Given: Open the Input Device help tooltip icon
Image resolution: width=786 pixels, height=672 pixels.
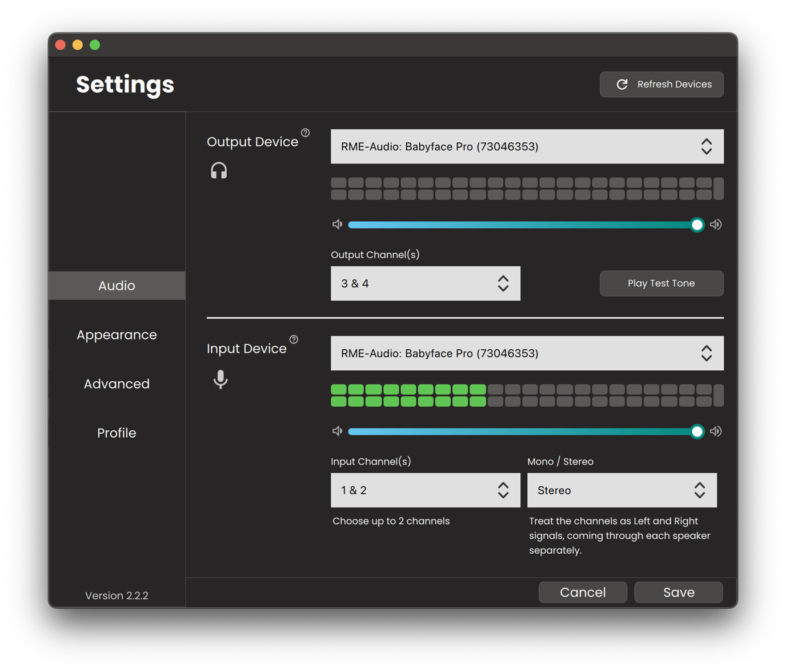Looking at the screenshot, I should click(x=294, y=339).
